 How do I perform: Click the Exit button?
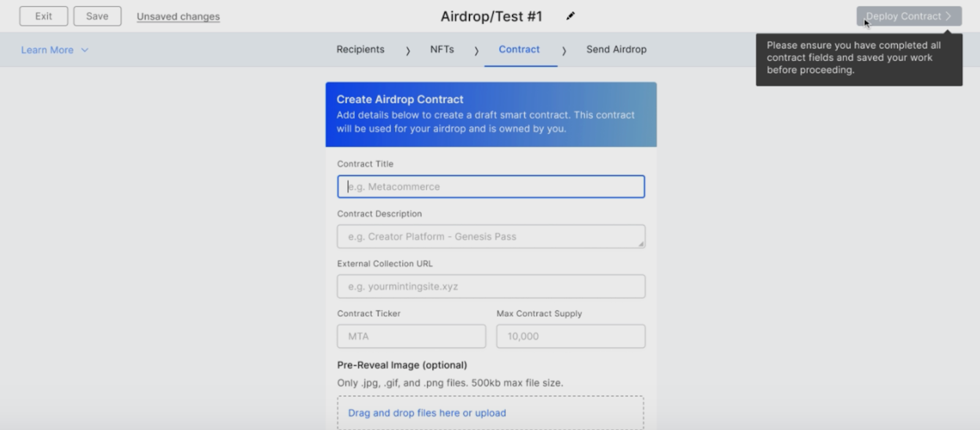pos(43,16)
